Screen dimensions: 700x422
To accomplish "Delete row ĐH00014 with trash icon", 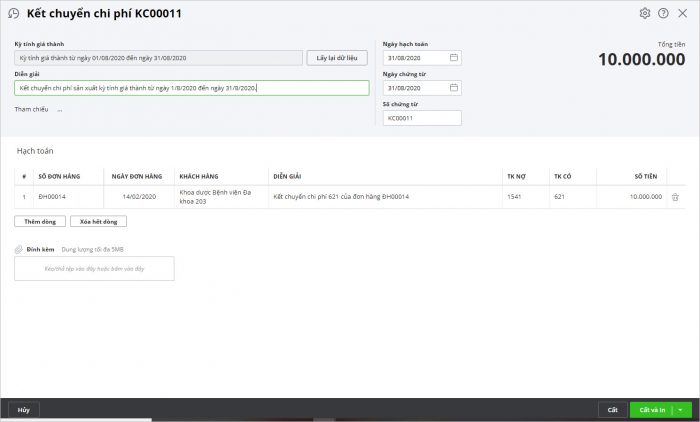I will (x=675, y=198).
